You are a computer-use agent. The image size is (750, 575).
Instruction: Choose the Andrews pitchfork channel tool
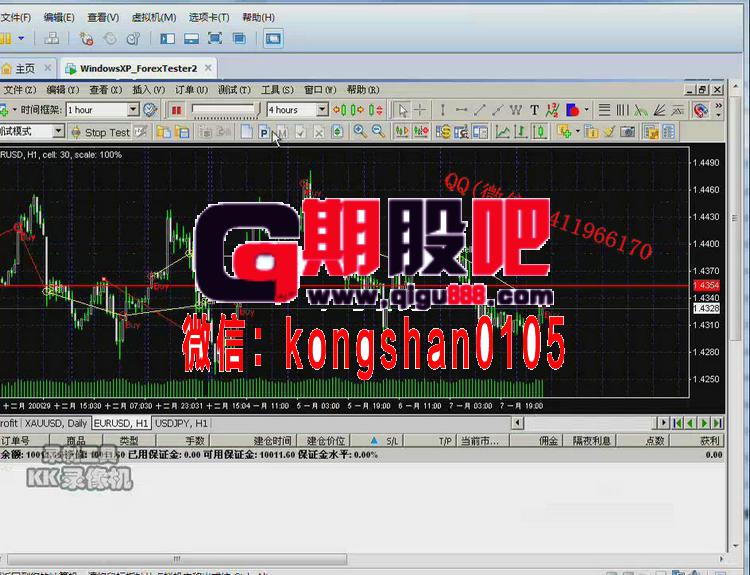(677, 111)
